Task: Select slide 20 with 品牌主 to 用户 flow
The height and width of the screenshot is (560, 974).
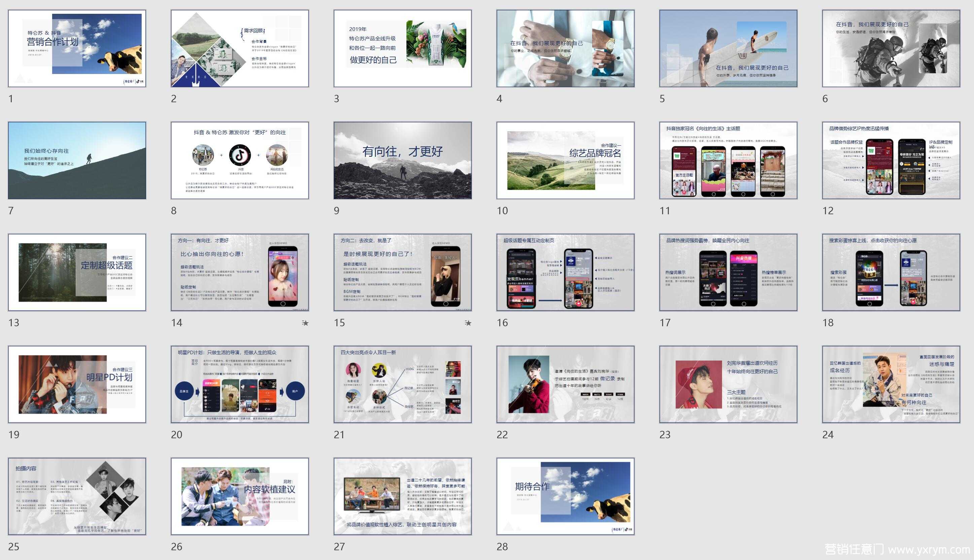Action: point(240,384)
